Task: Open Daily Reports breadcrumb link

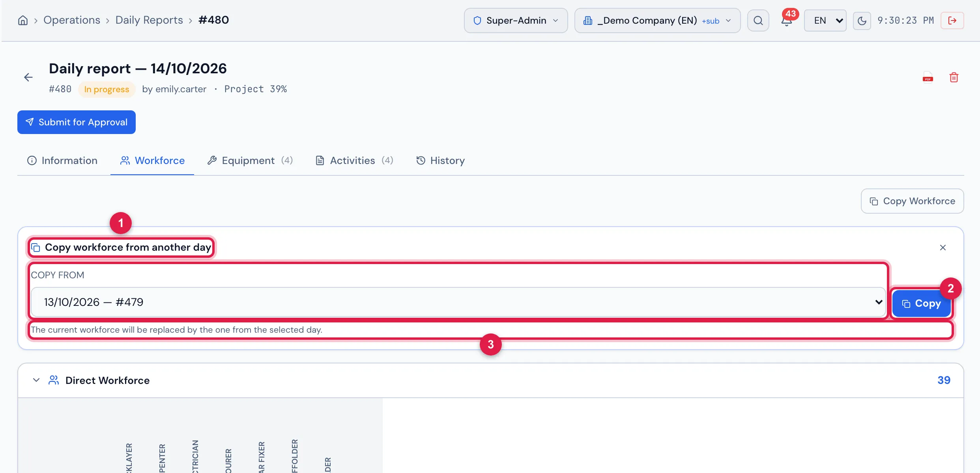Action: click(x=149, y=20)
